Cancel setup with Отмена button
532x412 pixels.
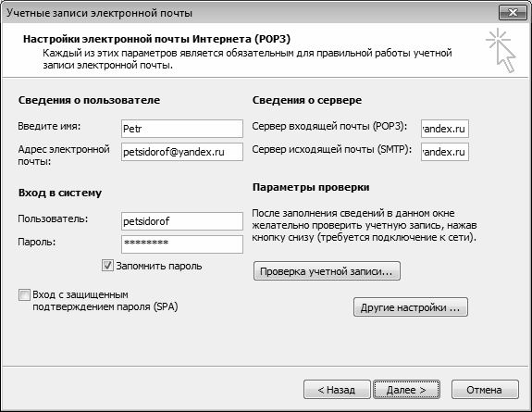(485, 389)
